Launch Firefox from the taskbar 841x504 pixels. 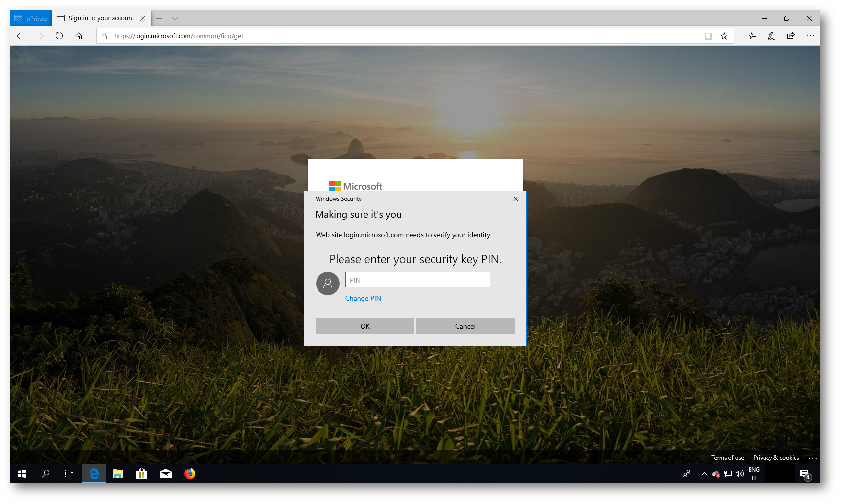point(190,474)
